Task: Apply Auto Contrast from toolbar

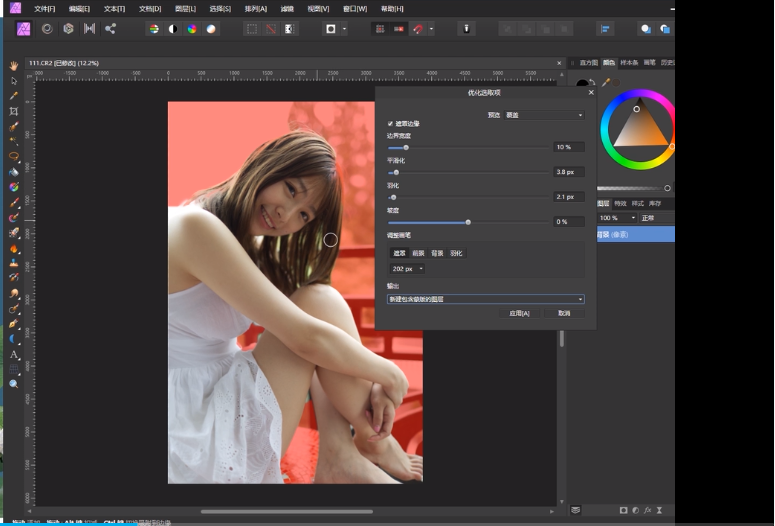Action: [173, 29]
